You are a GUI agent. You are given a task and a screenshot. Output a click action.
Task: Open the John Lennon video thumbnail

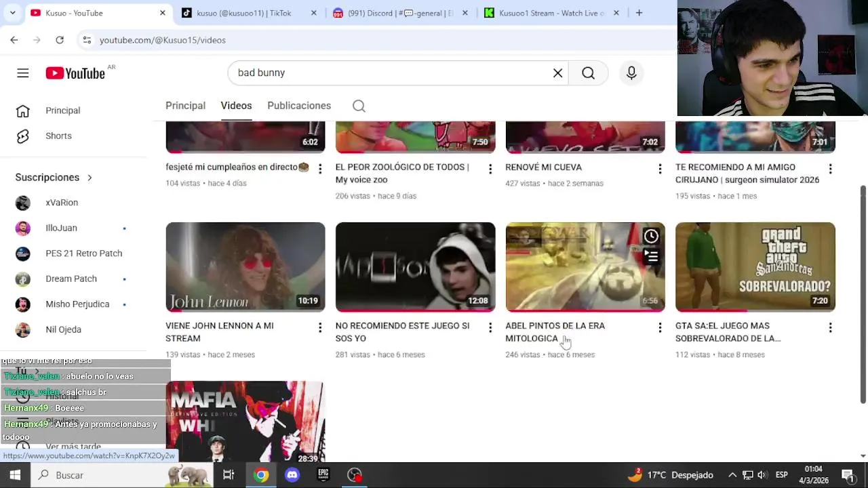[245, 267]
